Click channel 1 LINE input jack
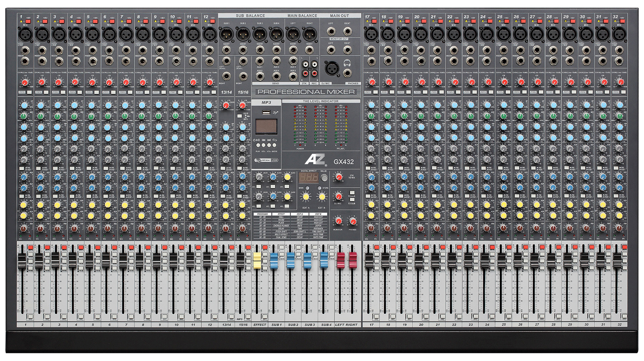 [x=25, y=50]
